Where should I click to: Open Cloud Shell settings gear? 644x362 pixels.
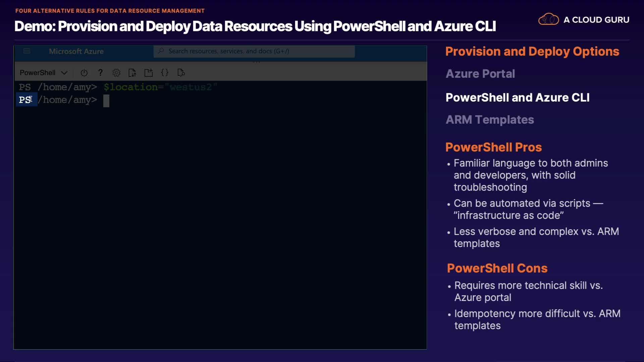click(116, 73)
